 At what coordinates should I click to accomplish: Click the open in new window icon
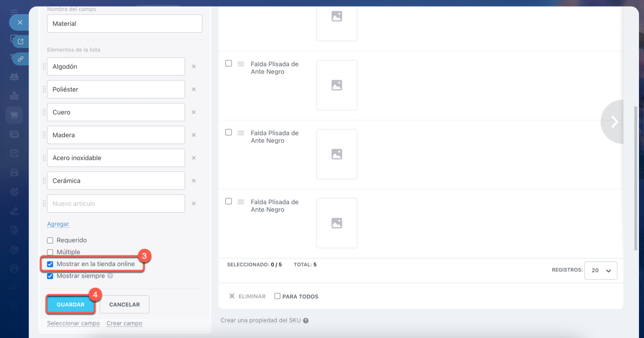coord(21,41)
